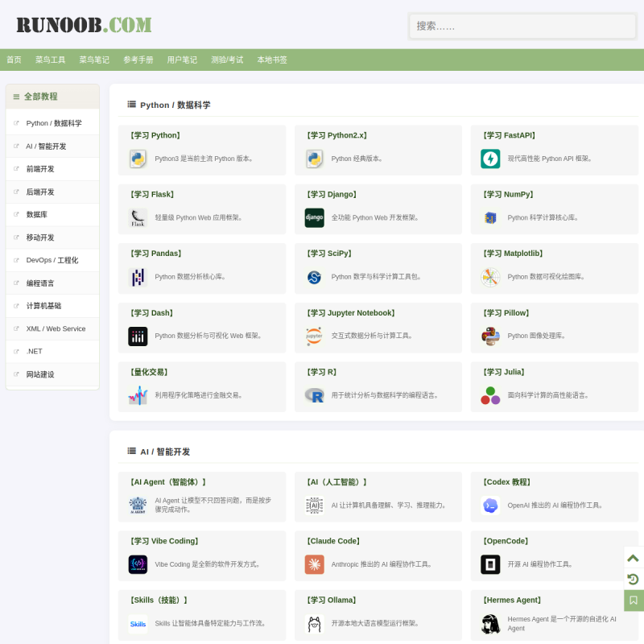Click description Python 图像处理库
The width and height of the screenshot is (644, 644).
[x=536, y=336]
